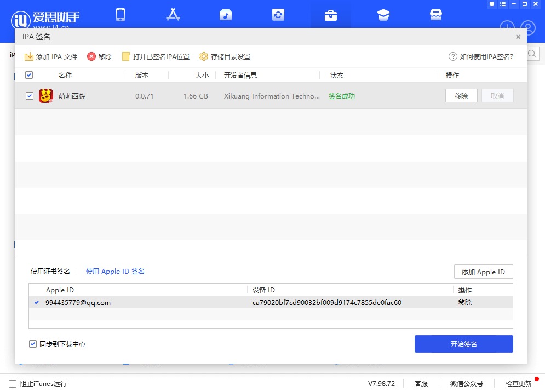Open the download center icon
545x392 pixels.
pyautogui.click(x=507, y=26)
